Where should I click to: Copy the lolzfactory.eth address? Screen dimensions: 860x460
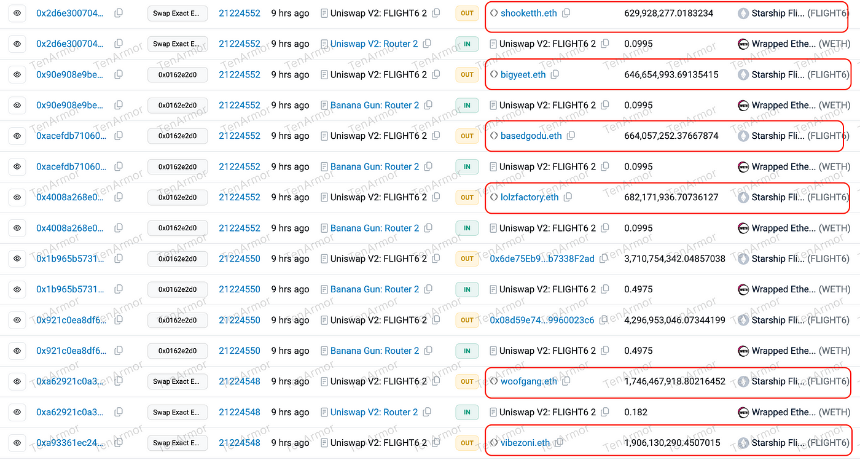tap(568, 197)
